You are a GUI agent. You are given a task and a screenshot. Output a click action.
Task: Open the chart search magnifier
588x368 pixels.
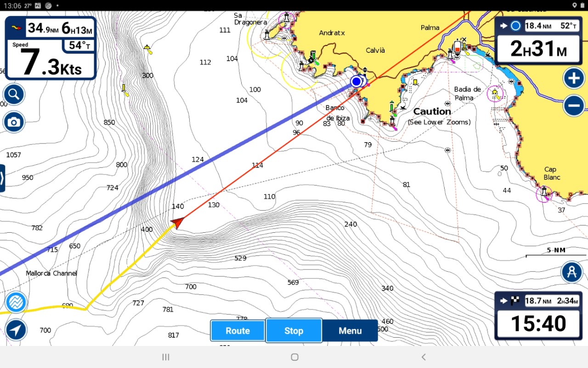click(x=14, y=95)
